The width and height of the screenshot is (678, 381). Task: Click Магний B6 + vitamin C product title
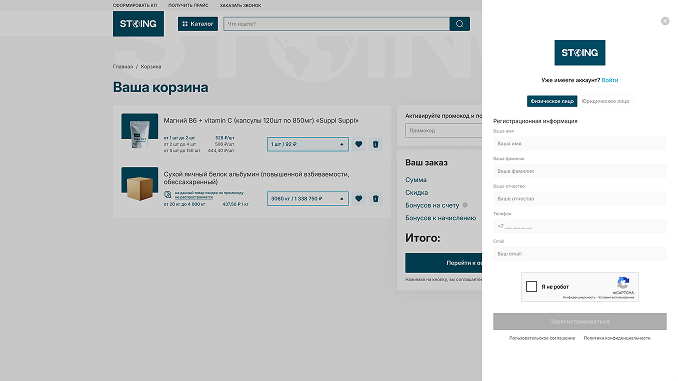point(261,121)
